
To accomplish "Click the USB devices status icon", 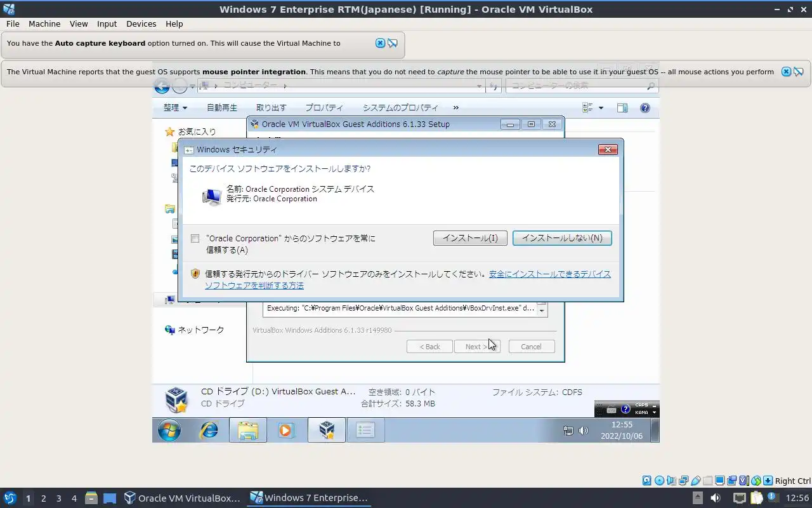I will (696, 481).
